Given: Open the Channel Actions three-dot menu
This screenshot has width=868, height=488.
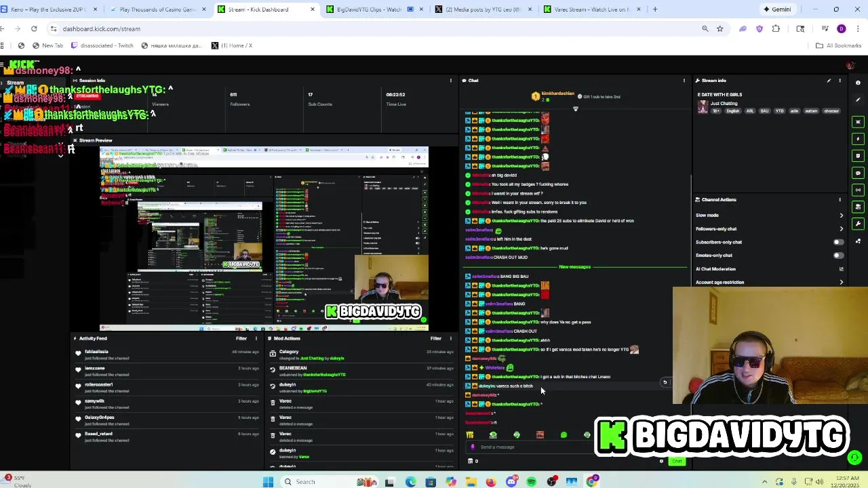Looking at the screenshot, I should [x=840, y=200].
